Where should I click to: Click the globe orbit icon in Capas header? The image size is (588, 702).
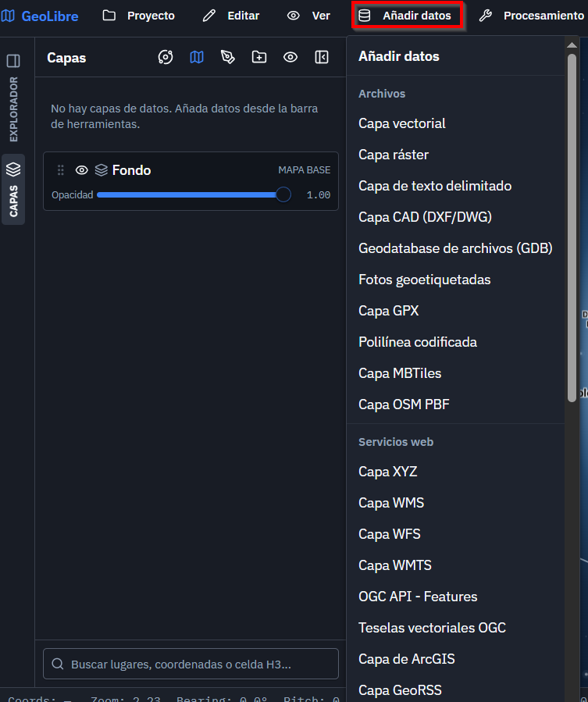point(166,57)
